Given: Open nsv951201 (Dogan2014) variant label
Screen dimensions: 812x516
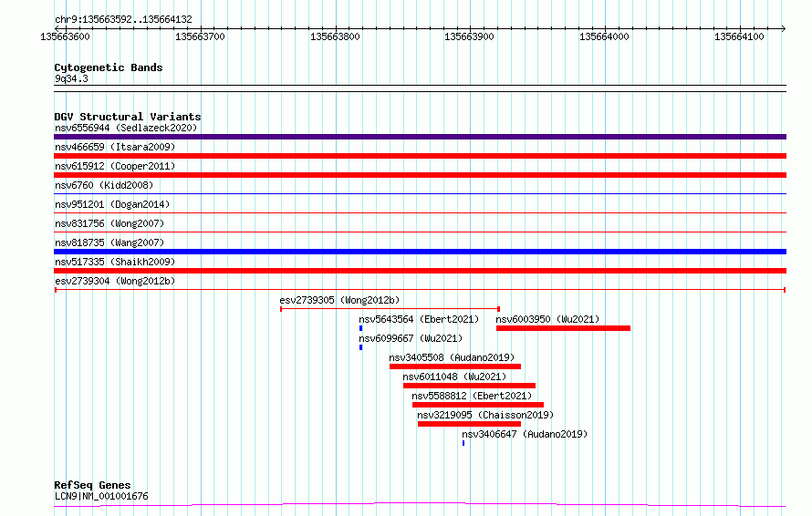Looking at the screenshot, I should (x=112, y=204).
